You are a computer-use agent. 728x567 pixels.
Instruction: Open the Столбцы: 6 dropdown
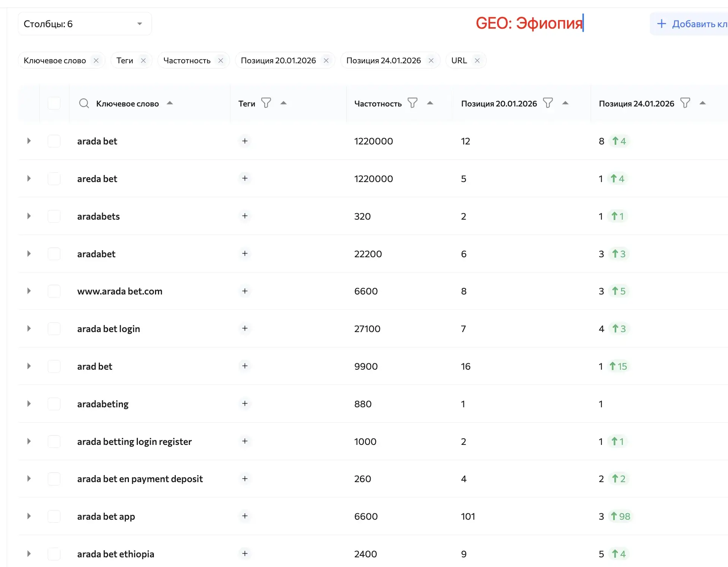click(85, 24)
